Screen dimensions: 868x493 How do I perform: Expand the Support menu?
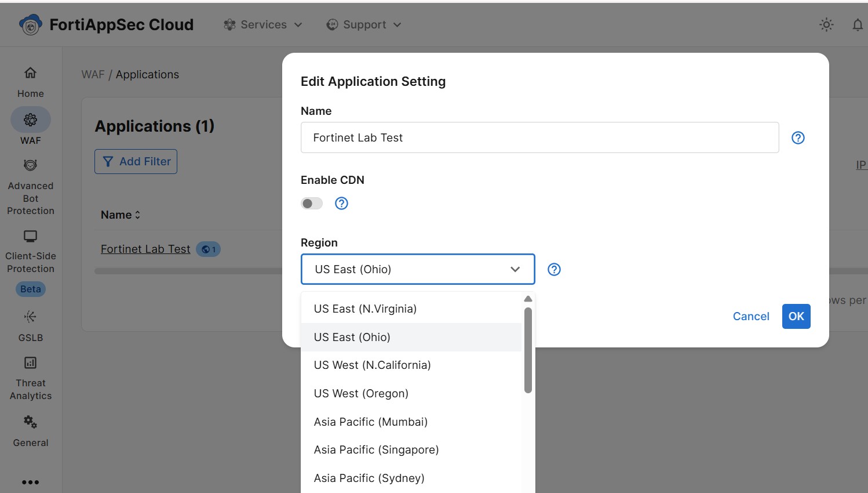364,25
